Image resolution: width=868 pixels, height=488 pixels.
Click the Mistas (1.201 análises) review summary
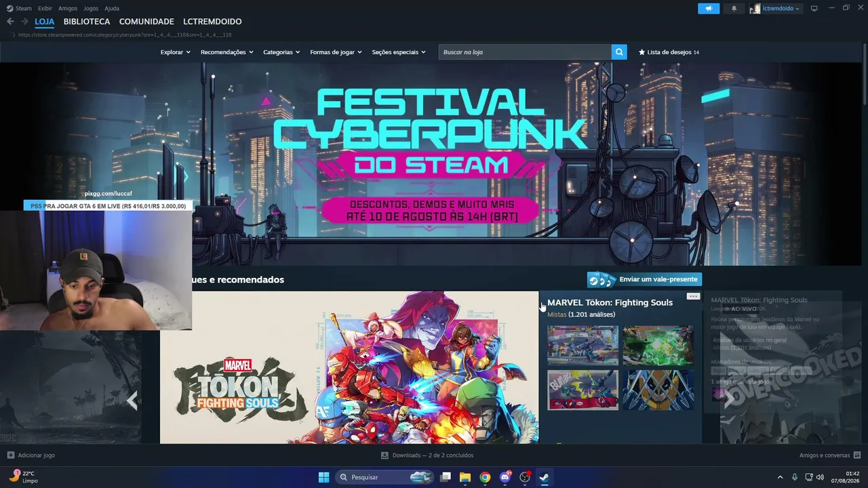[581, 314]
